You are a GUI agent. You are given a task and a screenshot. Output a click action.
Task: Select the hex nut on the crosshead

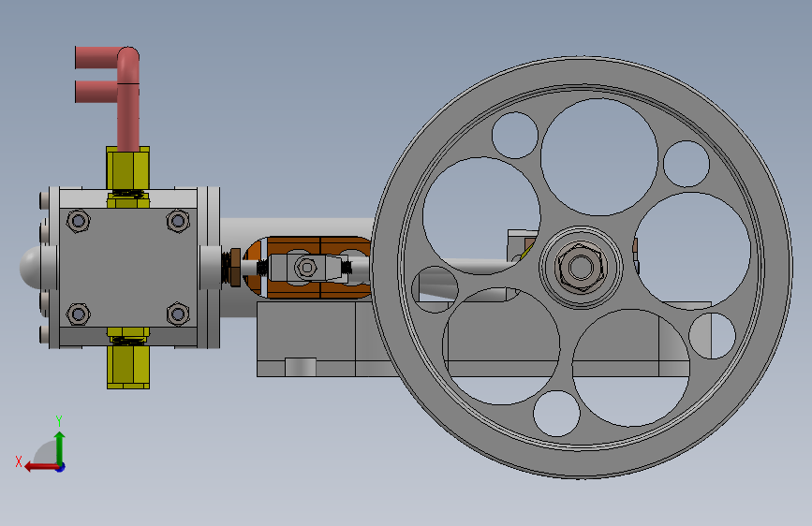[306, 268]
